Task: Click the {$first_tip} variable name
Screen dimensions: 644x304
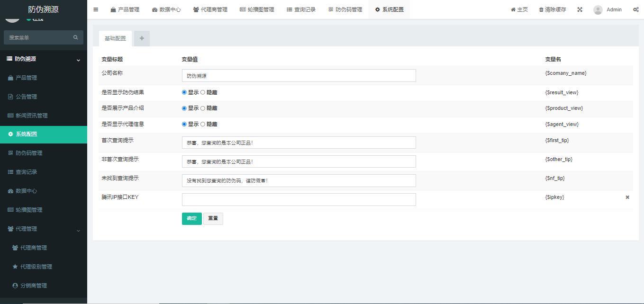Action: pyautogui.click(x=557, y=140)
